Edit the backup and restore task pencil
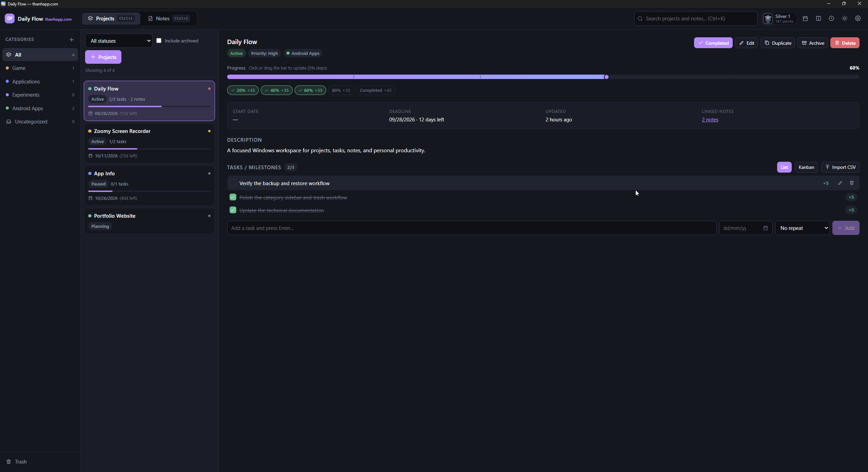 (x=840, y=183)
